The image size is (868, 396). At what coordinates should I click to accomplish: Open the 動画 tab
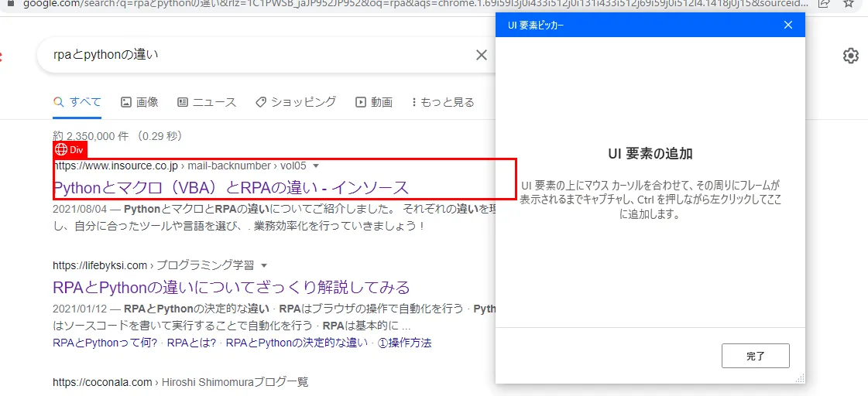374,102
